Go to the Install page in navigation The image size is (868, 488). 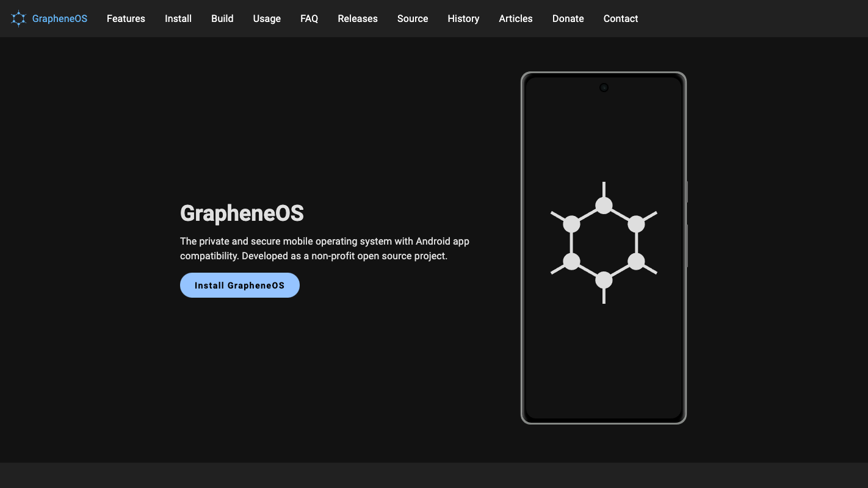click(178, 19)
